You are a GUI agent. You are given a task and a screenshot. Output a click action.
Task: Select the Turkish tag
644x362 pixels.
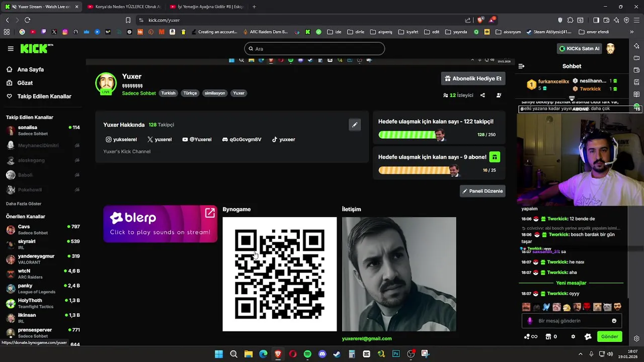tap(168, 93)
